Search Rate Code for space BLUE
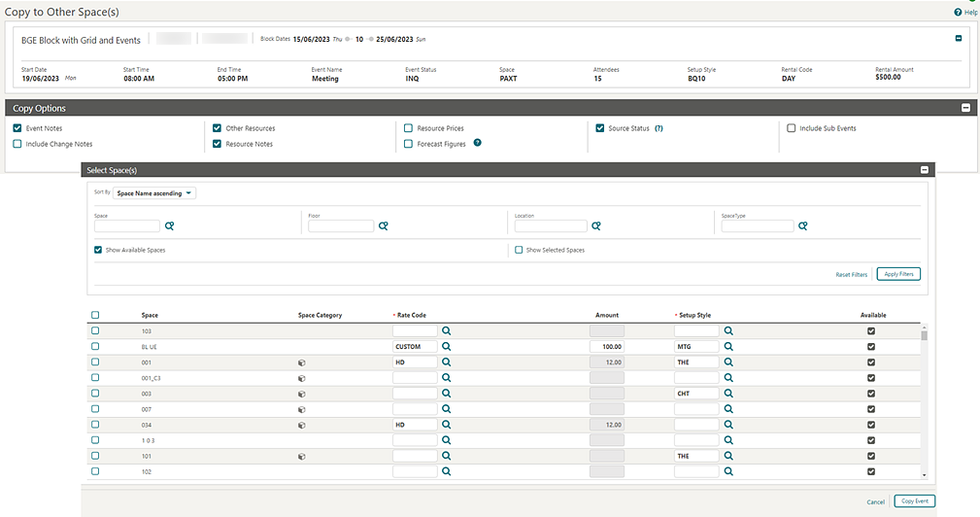This screenshot has height=517, width=980. click(447, 347)
